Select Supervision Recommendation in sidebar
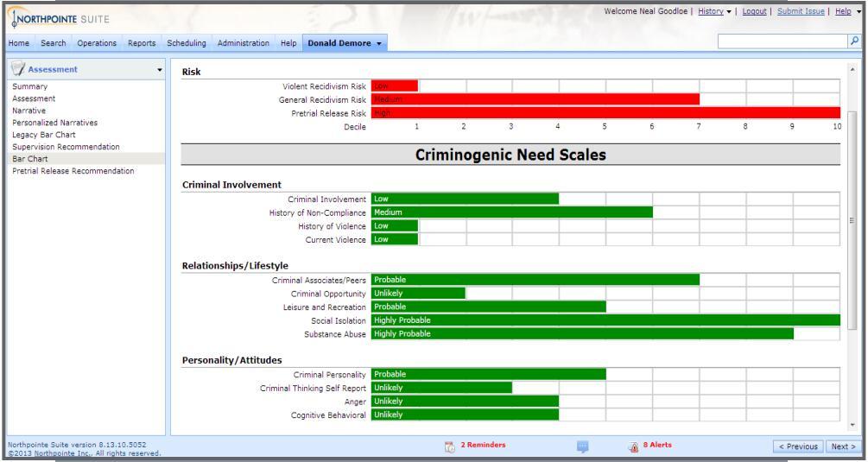The width and height of the screenshot is (868, 462). click(66, 147)
